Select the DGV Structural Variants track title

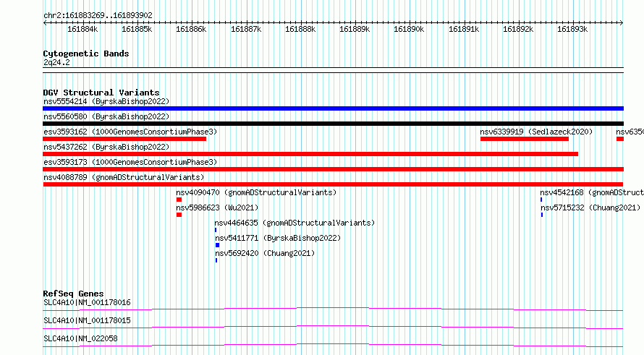(x=101, y=93)
